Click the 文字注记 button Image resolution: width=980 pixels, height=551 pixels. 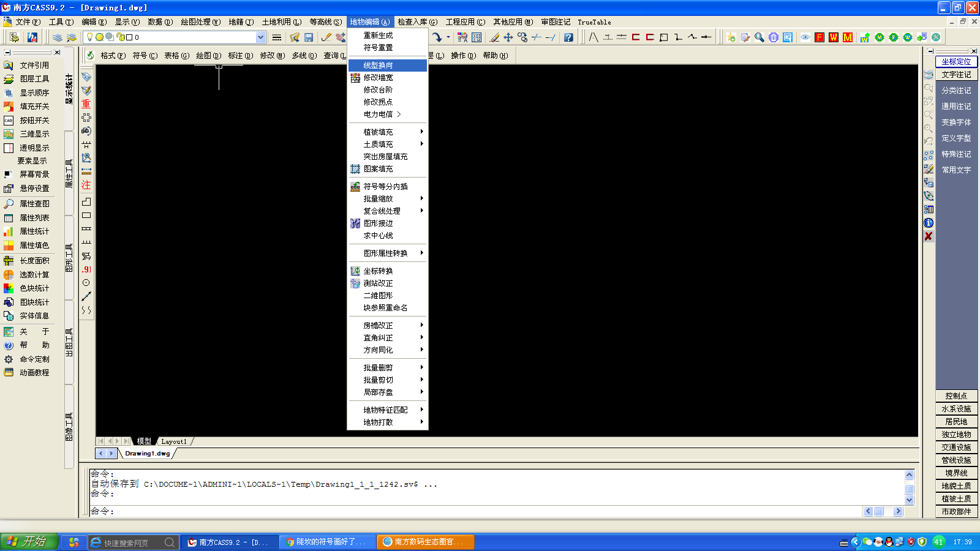pos(956,75)
